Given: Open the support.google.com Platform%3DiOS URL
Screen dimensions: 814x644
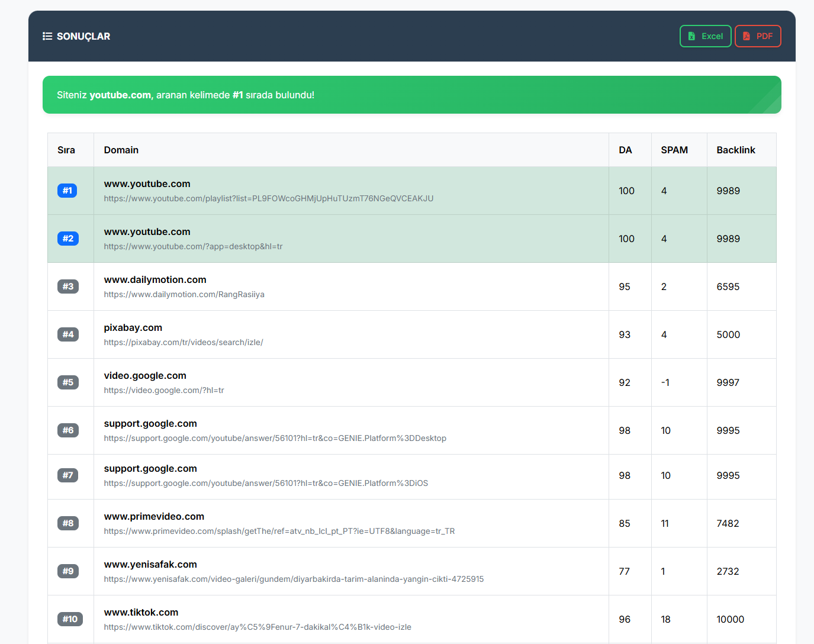Looking at the screenshot, I should click(x=266, y=484).
